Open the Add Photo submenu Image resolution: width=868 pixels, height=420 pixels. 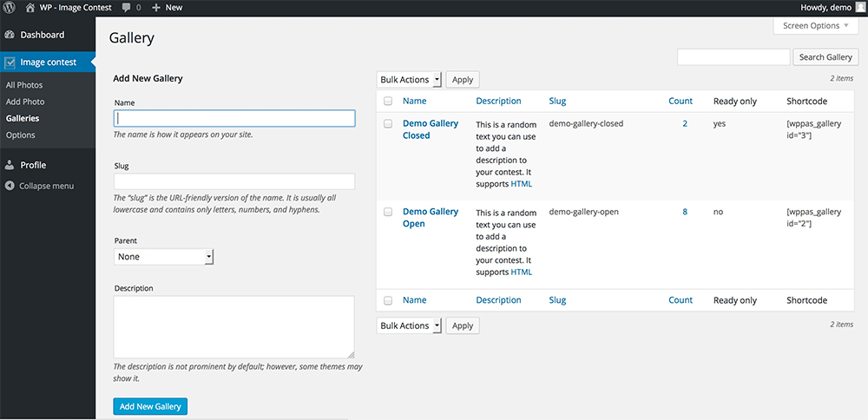click(25, 102)
